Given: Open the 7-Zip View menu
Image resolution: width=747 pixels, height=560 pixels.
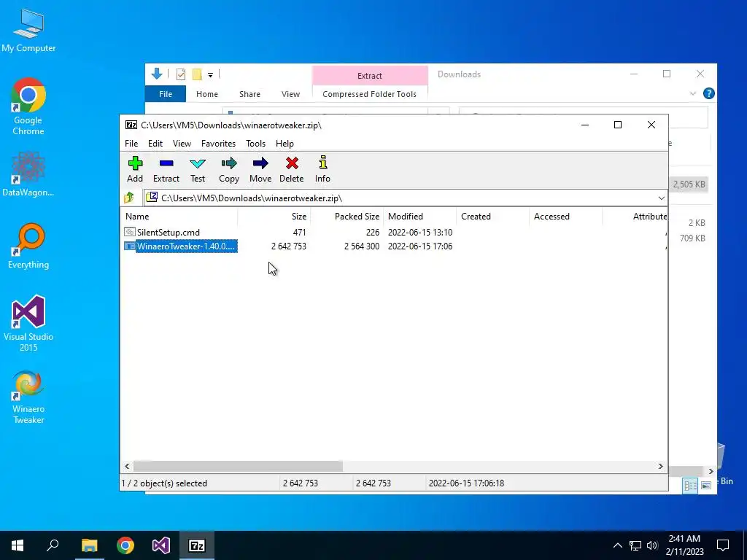Looking at the screenshot, I should click(x=182, y=144).
